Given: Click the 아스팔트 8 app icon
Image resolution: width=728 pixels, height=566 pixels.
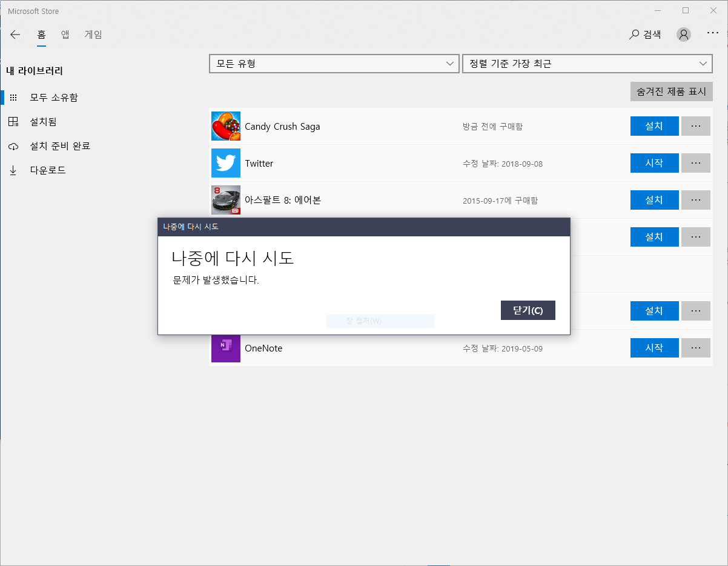Looking at the screenshot, I should pos(226,200).
